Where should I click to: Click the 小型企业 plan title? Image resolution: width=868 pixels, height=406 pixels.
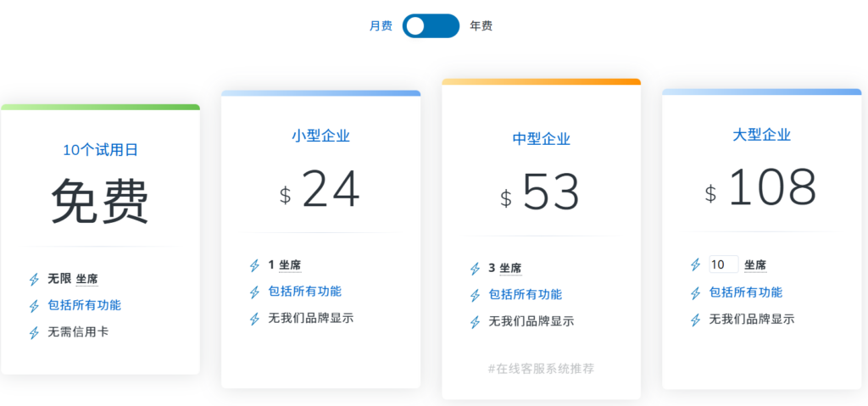(x=320, y=136)
